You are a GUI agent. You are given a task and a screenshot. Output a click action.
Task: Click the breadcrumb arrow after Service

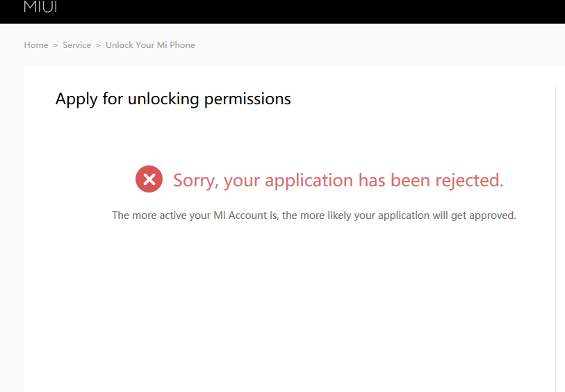[99, 45]
